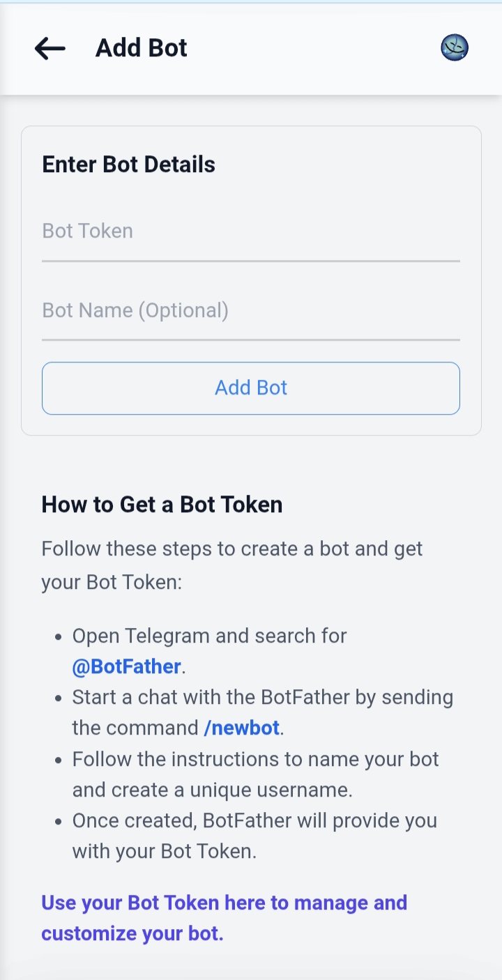Open the @BotFather link
Viewport: 502px width, 980px height.
click(x=126, y=666)
